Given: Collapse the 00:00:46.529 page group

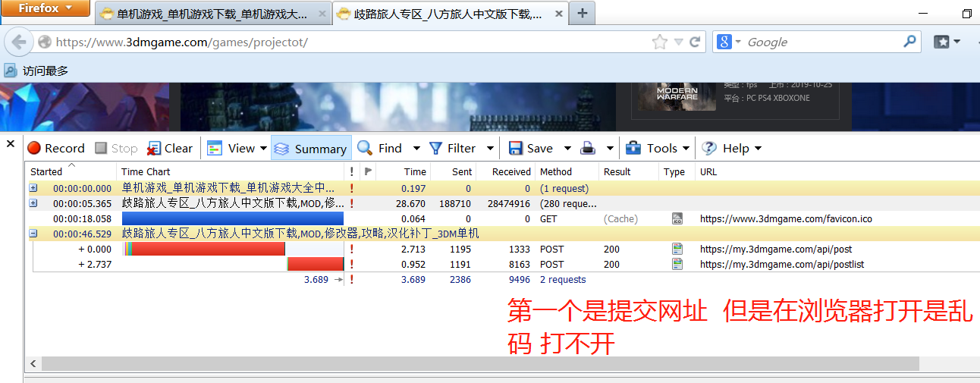Looking at the screenshot, I should [33, 234].
